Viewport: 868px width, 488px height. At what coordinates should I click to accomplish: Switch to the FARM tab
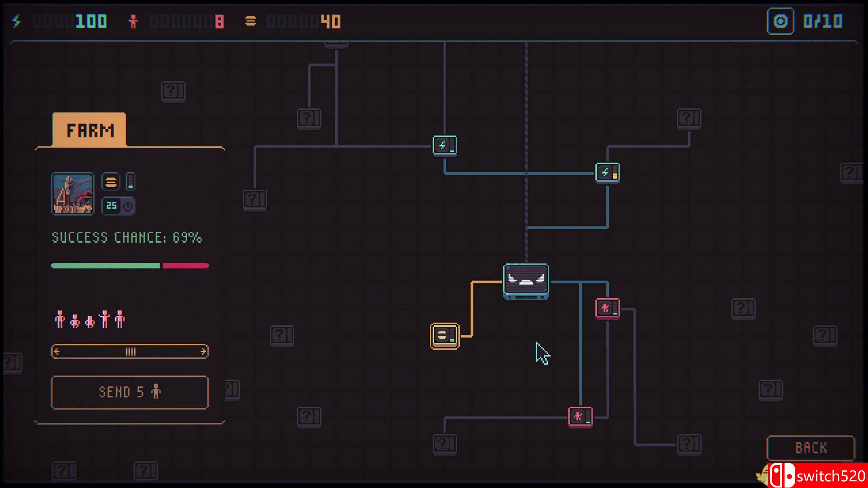click(x=90, y=130)
